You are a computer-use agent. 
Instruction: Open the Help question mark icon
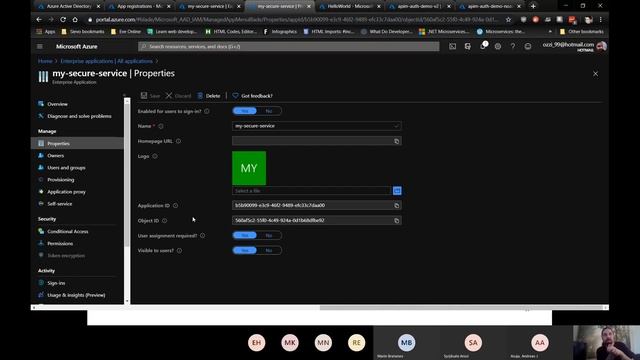(x=513, y=47)
